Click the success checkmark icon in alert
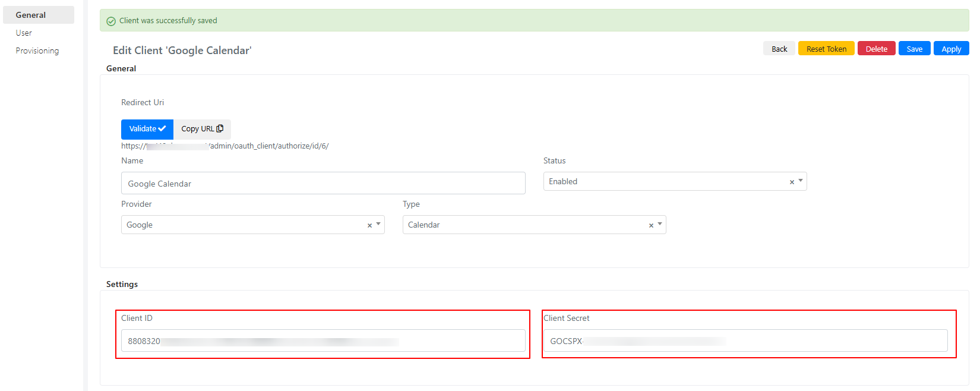The image size is (980, 391). click(111, 21)
